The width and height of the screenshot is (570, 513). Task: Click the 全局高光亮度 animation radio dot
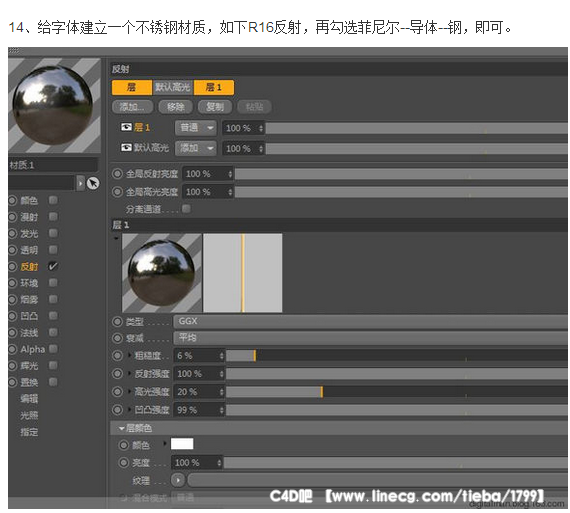pyautogui.click(x=117, y=192)
